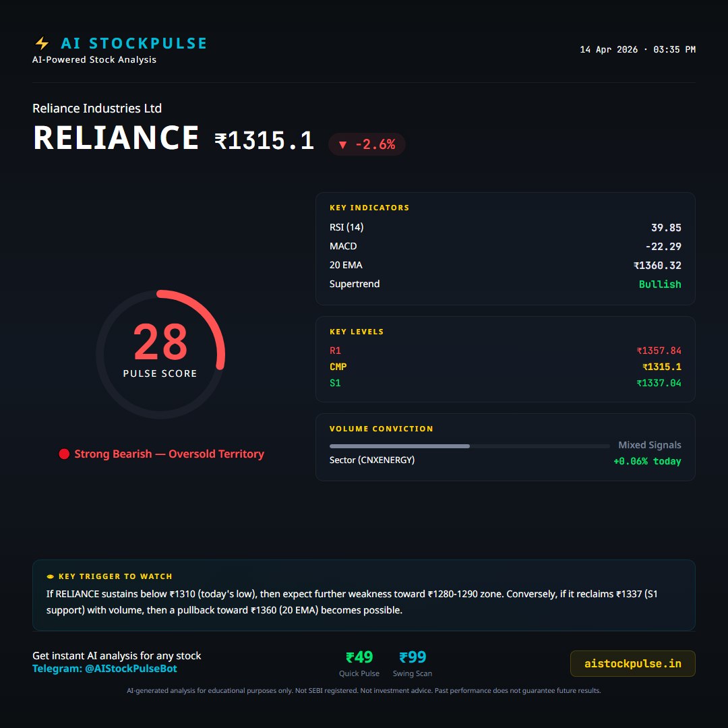728x728 pixels.
Task: Click the KEY TRIGGER TO WATCH heading
Action: (x=115, y=576)
